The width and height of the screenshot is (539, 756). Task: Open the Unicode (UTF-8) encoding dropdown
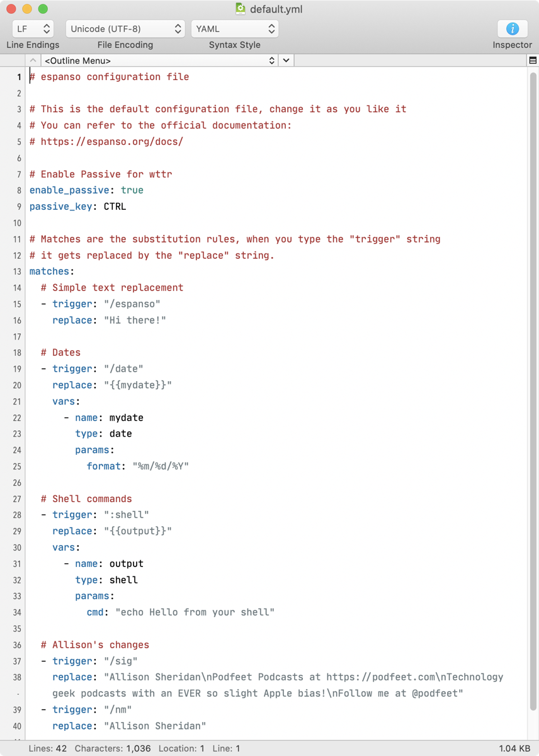(125, 29)
